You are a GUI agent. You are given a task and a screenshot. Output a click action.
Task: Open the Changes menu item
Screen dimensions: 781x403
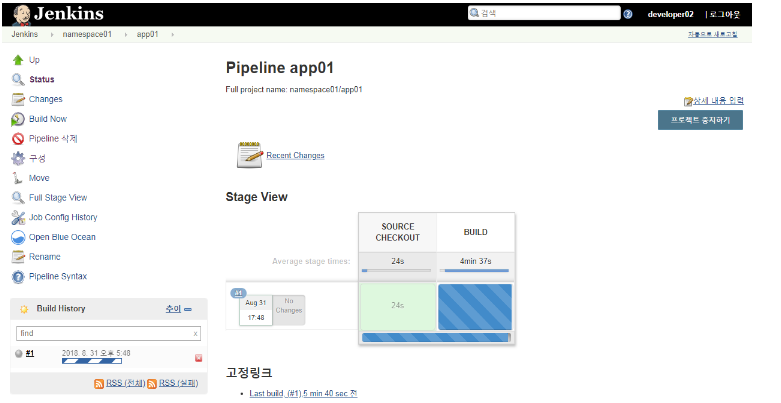pyautogui.click(x=46, y=99)
